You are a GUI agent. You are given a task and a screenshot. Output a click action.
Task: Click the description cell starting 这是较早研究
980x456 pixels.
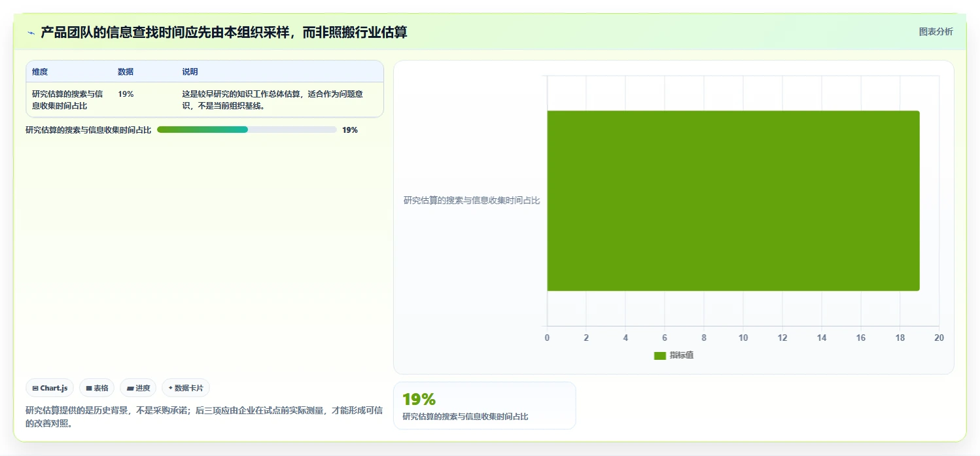pos(272,99)
